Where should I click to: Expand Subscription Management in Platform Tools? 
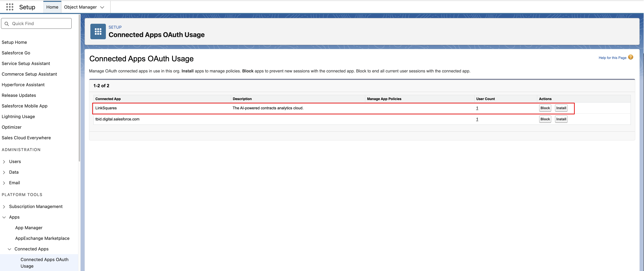click(4, 207)
